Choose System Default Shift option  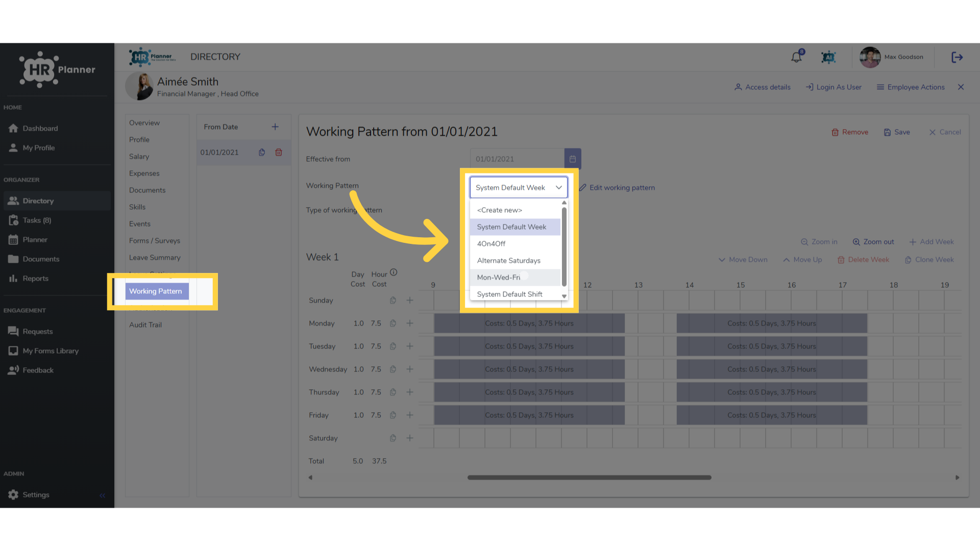(x=515, y=294)
